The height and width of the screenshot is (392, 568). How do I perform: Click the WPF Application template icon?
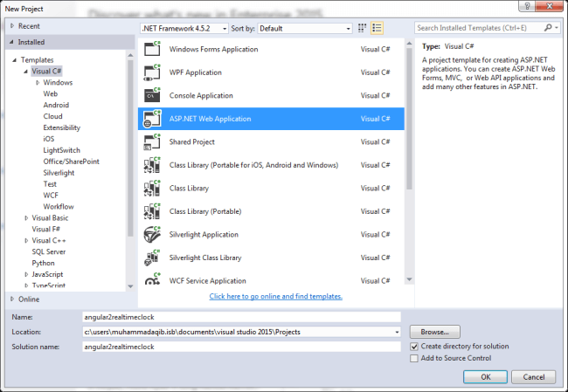(x=152, y=72)
